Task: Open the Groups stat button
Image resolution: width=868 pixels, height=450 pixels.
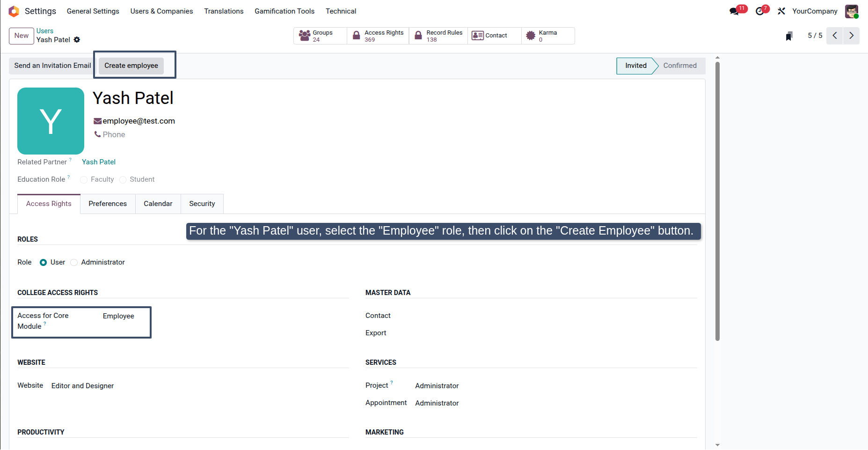Action: point(321,36)
